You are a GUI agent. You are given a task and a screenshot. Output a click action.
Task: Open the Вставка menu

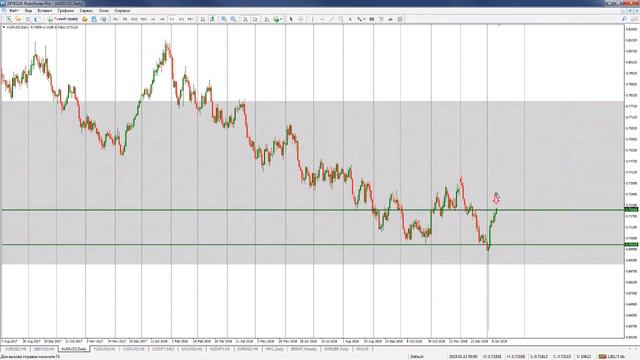pyautogui.click(x=44, y=11)
